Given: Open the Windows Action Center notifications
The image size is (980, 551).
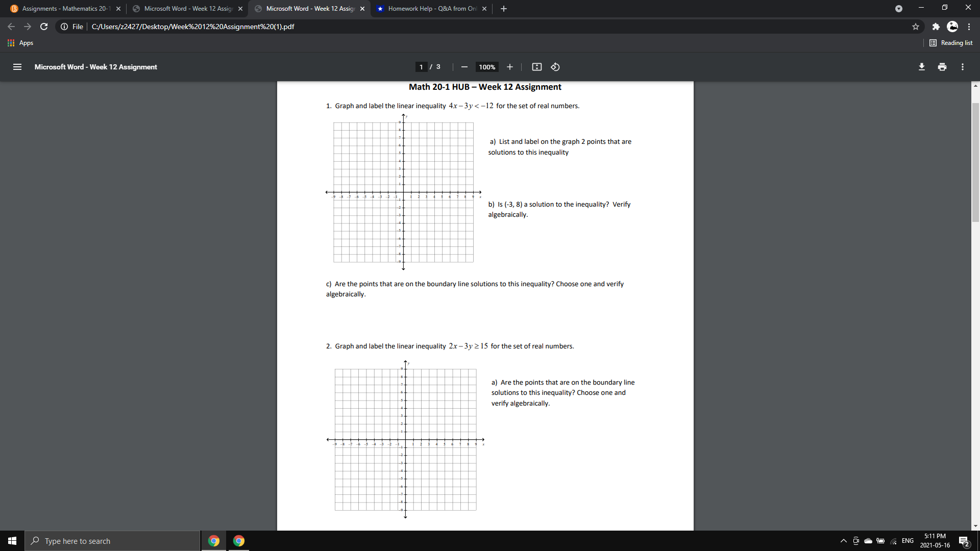Looking at the screenshot, I should click(x=964, y=541).
